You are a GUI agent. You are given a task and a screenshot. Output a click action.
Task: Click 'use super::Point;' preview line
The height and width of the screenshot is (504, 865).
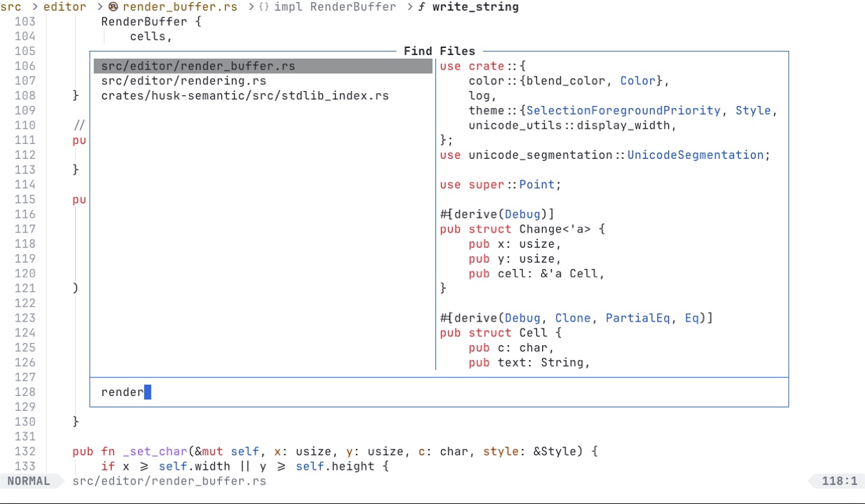pos(501,185)
